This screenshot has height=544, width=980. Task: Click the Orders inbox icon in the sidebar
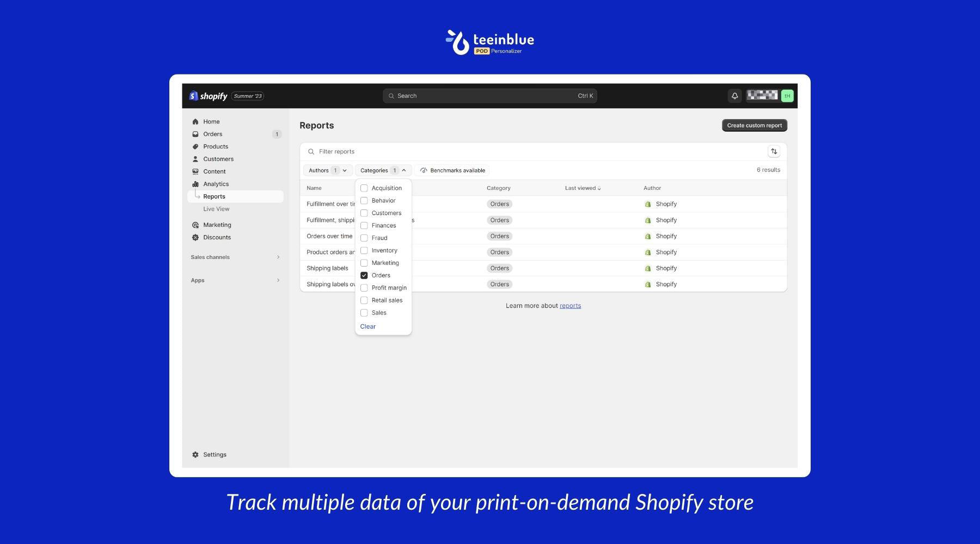click(195, 134)
